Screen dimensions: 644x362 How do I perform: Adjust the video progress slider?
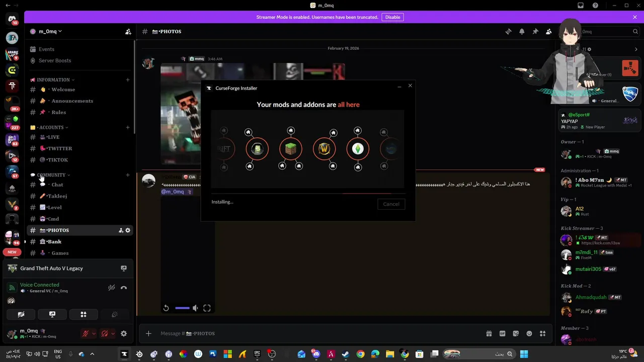[182, 308]
